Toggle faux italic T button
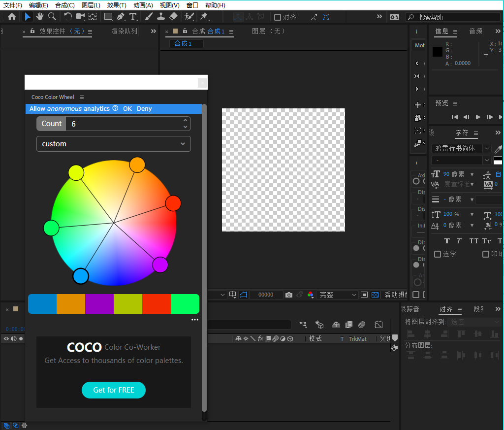The width and height of the screenshot is (504, 430). pyautogui.click(x=459, y=241)
